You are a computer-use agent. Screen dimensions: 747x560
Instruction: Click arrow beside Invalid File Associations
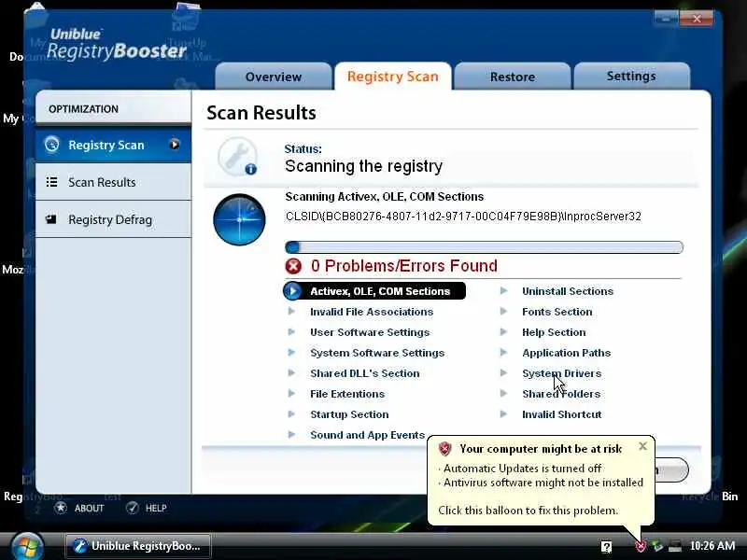[291, 312]
